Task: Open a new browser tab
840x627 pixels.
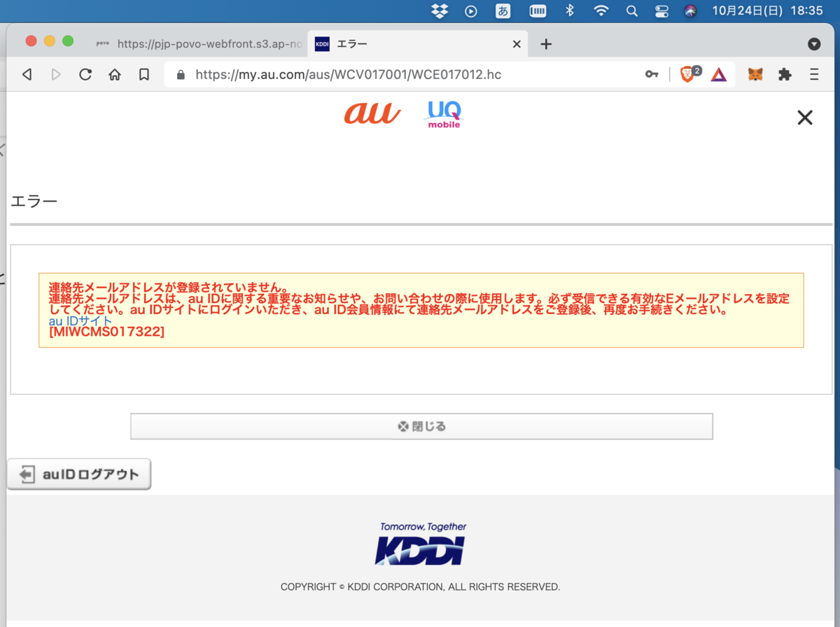Action: pos(547,43)
